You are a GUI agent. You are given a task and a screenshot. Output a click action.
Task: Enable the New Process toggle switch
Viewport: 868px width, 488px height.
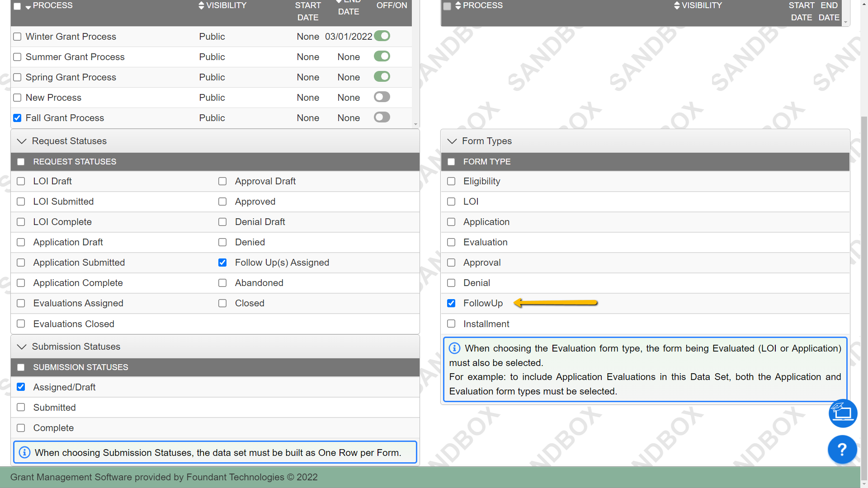point(382,97)
